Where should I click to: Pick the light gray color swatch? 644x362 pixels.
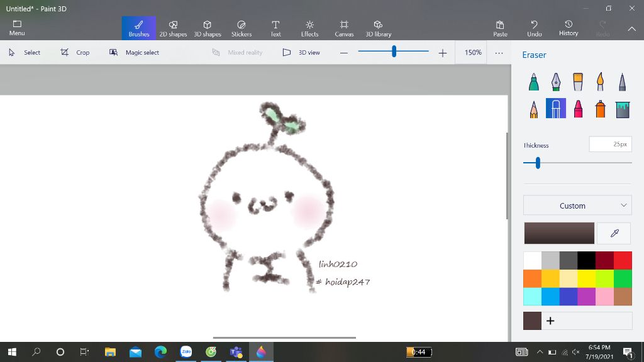(x=550, y=260)
